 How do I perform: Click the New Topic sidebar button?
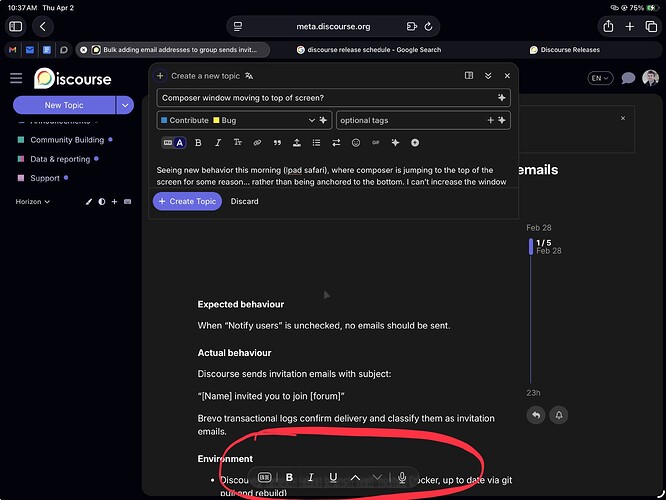(x=64, y=105)
